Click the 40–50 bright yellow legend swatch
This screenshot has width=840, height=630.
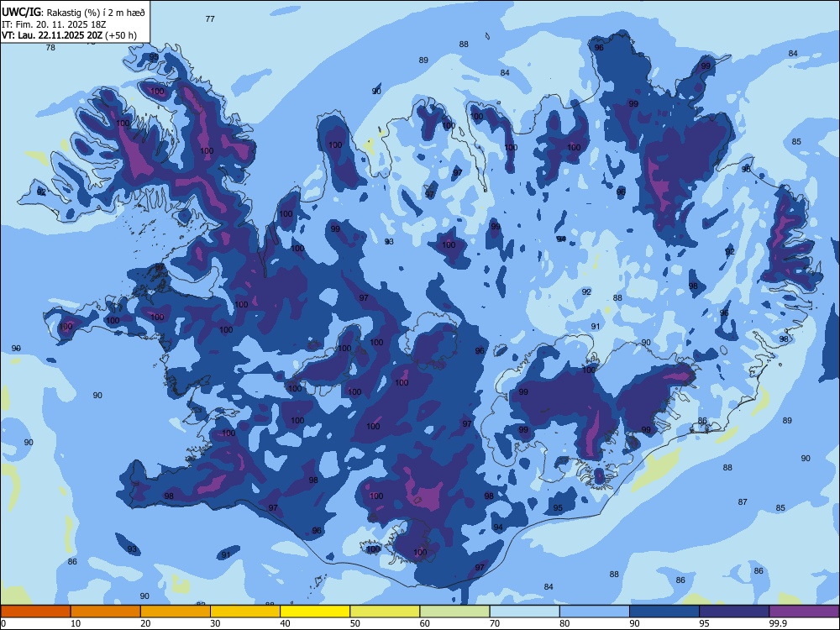tap(315, 612)
